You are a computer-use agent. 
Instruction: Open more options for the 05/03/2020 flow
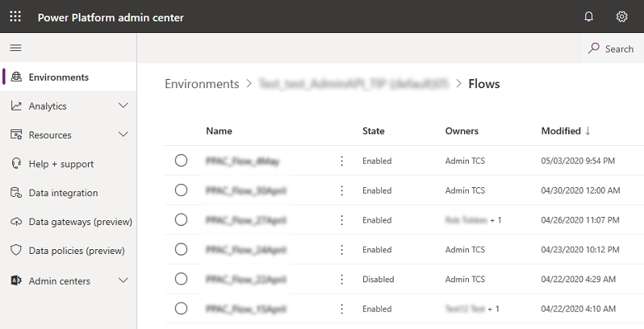341,161
